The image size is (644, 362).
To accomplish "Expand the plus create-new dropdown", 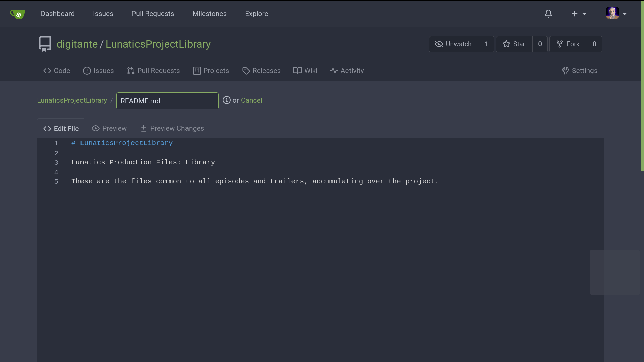I will tap(578, 14).
